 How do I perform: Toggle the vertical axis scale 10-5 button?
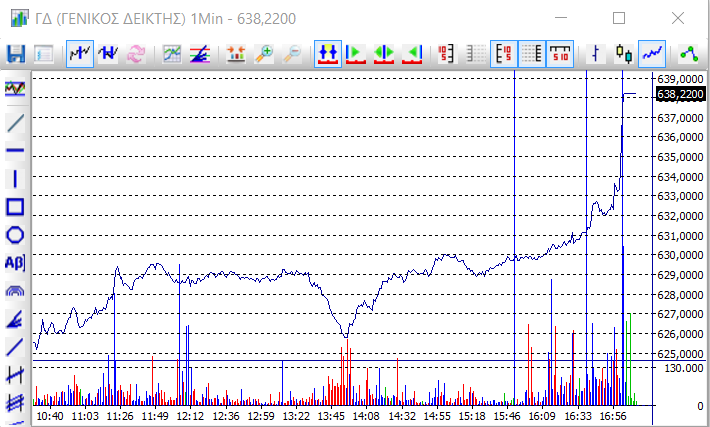pos(504,54)
